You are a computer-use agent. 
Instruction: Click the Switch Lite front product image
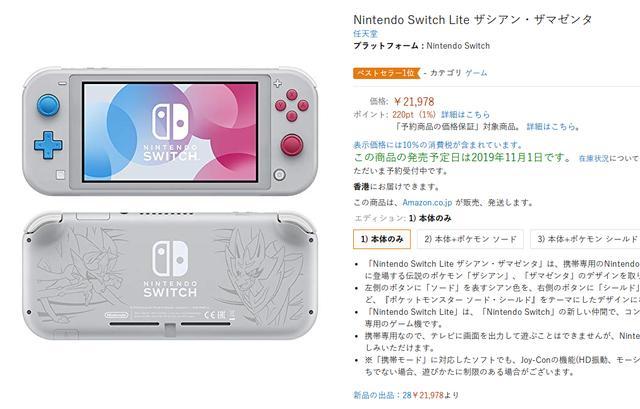click(x=170, y=131)
